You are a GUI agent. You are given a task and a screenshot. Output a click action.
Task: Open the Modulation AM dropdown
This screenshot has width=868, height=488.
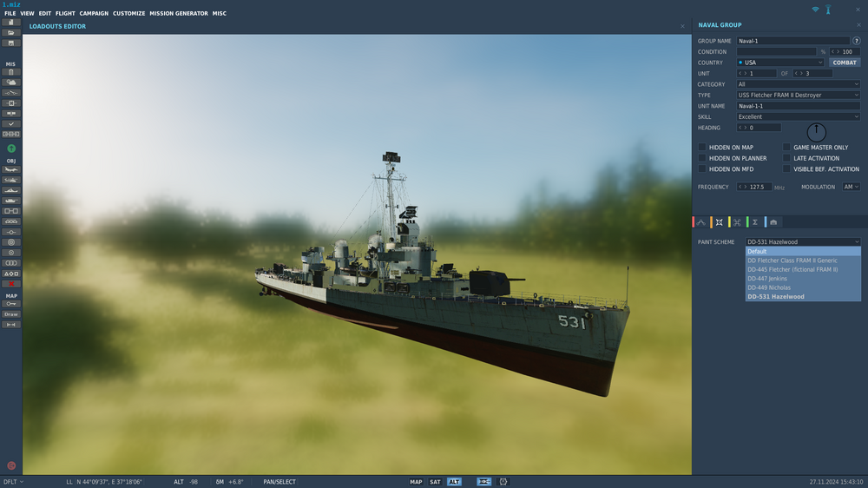(x=851, y=187)
